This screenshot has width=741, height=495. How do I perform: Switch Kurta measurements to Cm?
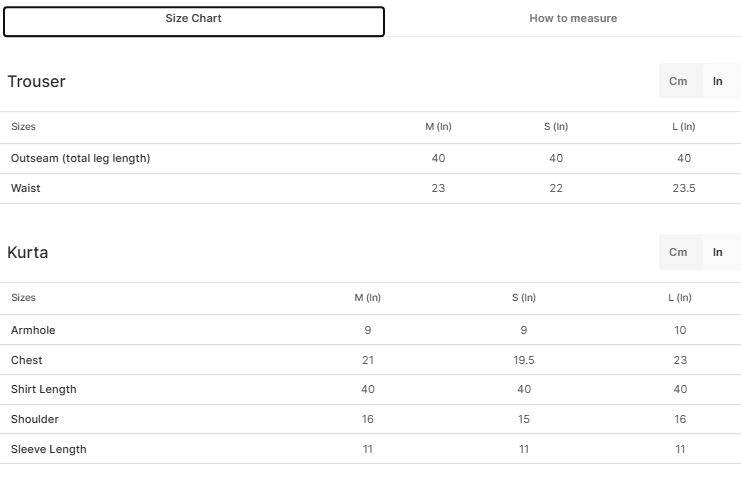pyautogui.click(x=678, y=252)
